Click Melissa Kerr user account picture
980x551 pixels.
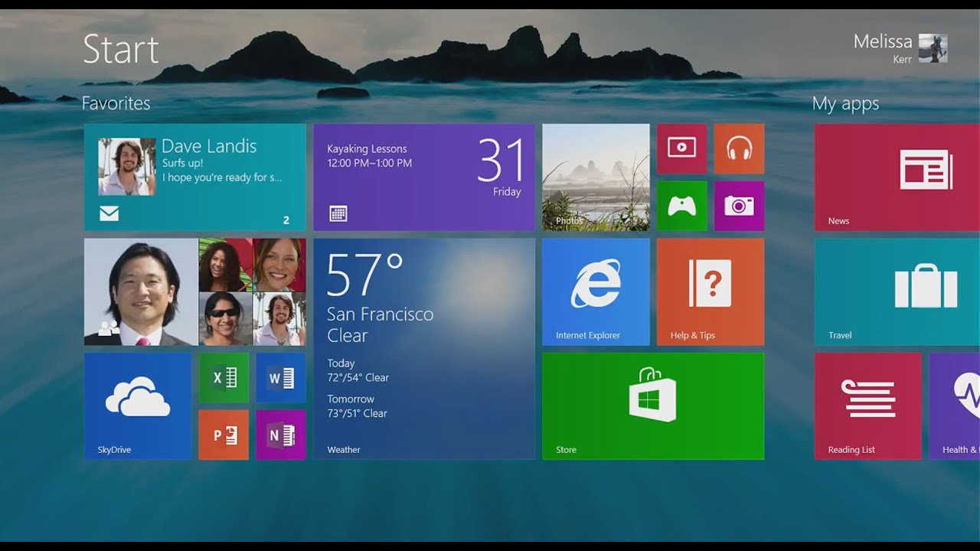pos(933,48)
